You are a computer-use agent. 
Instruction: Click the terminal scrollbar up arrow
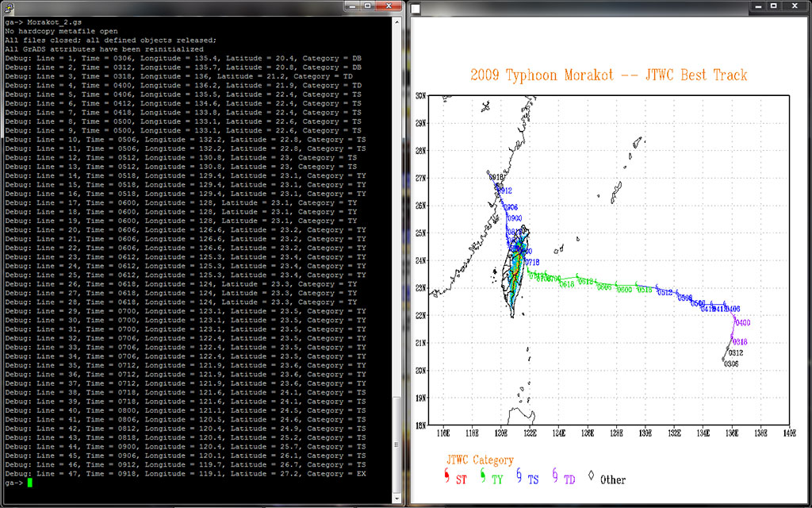point(397,22)
